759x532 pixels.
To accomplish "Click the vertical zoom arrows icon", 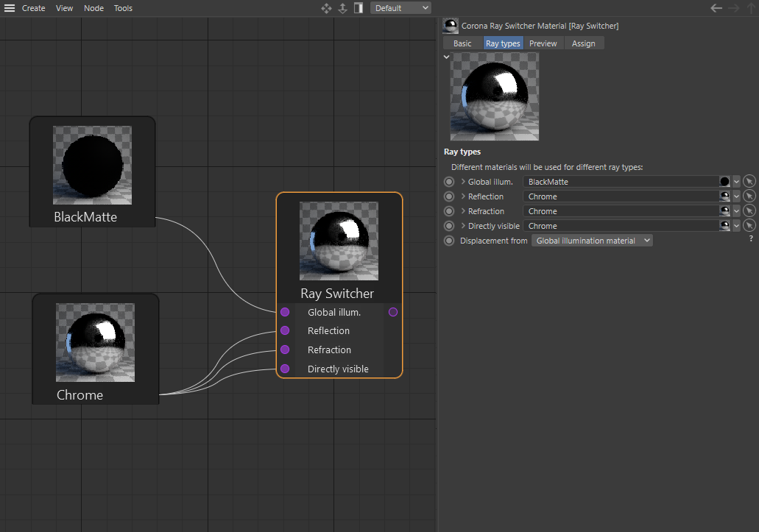I will [342, 8].
